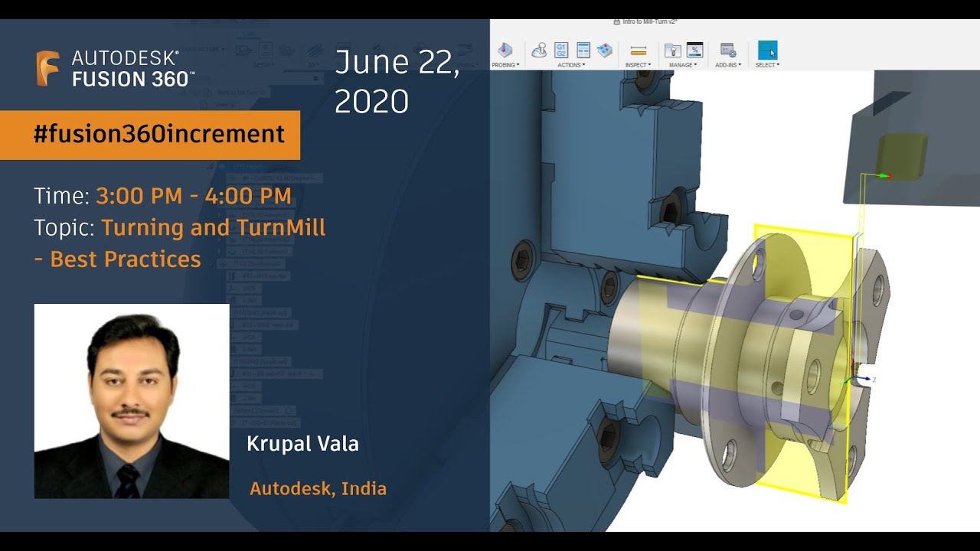Viewport: 980px width, 551px height.
Task: Open the Task Manager percent icon
Action: (x=694, y=51)
